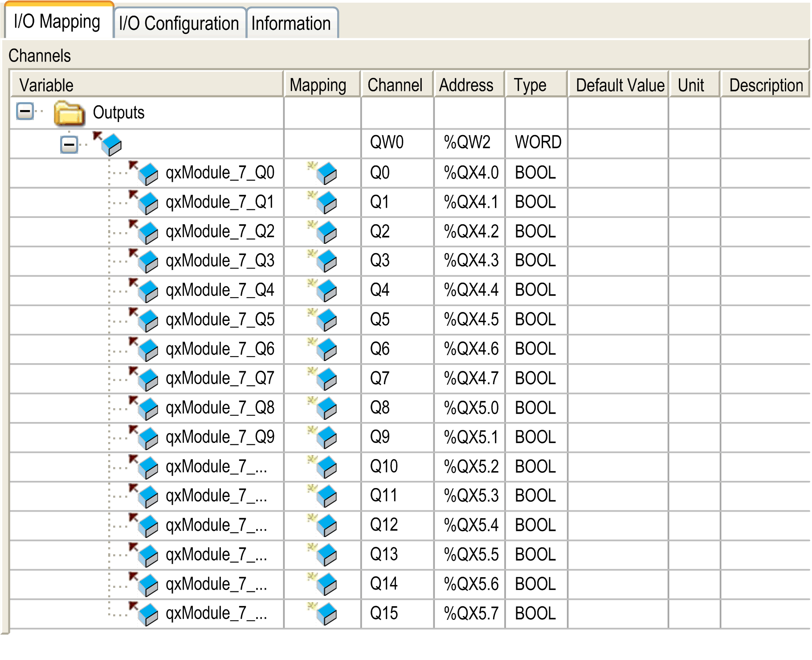
Task: Collapse the QW0 channel node
Action: point(69,144)
